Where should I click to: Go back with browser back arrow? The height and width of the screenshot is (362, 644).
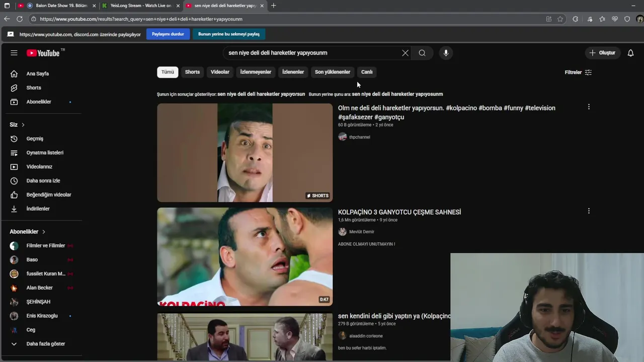click(x=7, y=19)
